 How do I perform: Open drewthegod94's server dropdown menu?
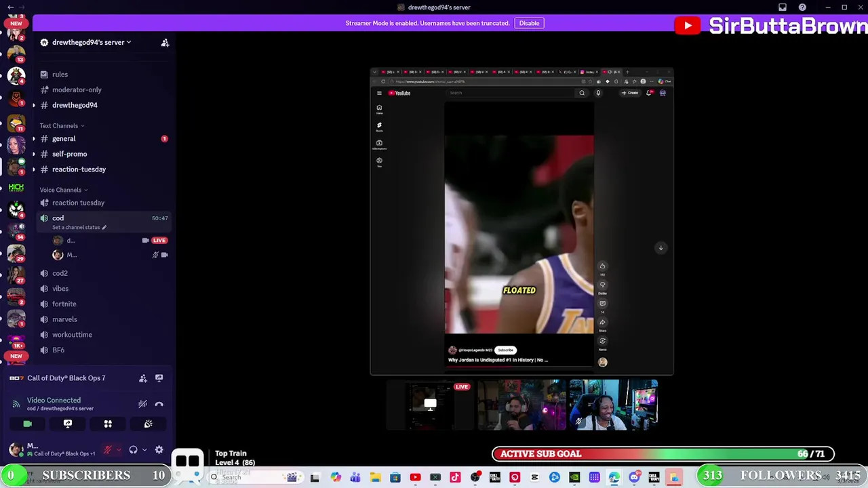pos(92,42)
